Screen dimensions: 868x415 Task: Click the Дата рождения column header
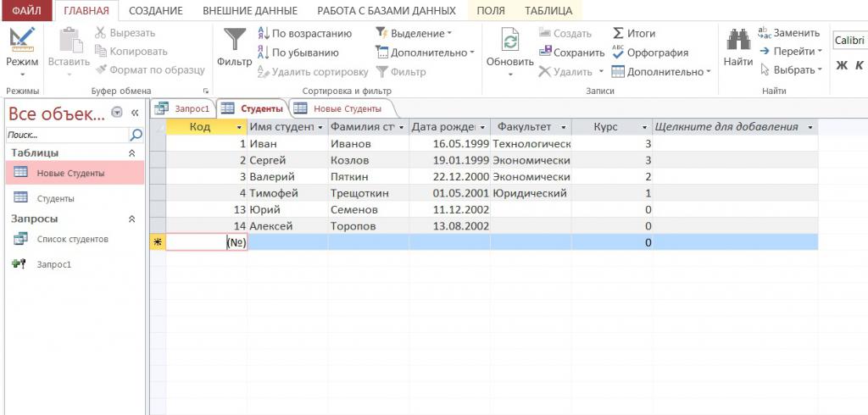[449, 127]
